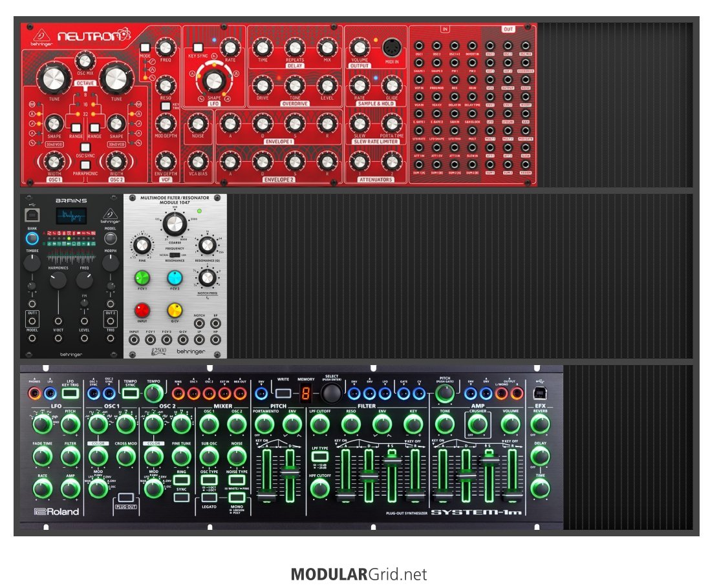The image size is (719, 588).
Task: Toggle the LEGATO button on System-1m
Action: click(209, 498)
